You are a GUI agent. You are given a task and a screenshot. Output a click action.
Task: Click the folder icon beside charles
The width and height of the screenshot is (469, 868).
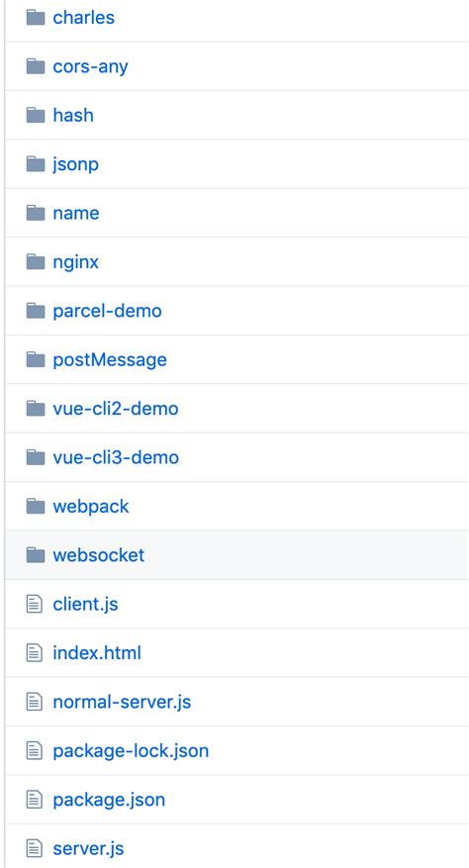[36, 18]
